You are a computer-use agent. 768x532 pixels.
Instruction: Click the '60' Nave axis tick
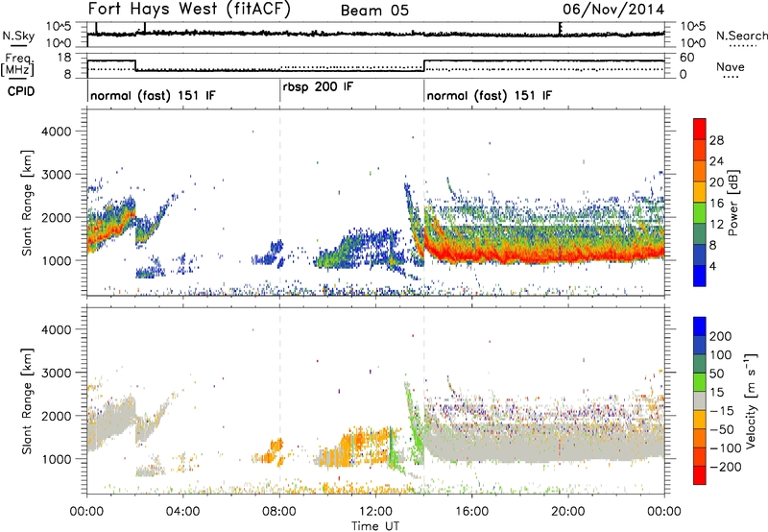687,58
